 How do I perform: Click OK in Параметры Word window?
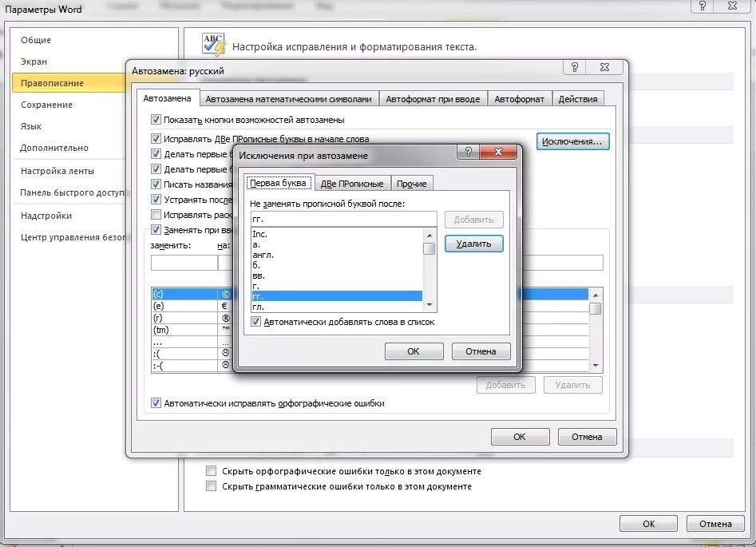tap(648, 523)
